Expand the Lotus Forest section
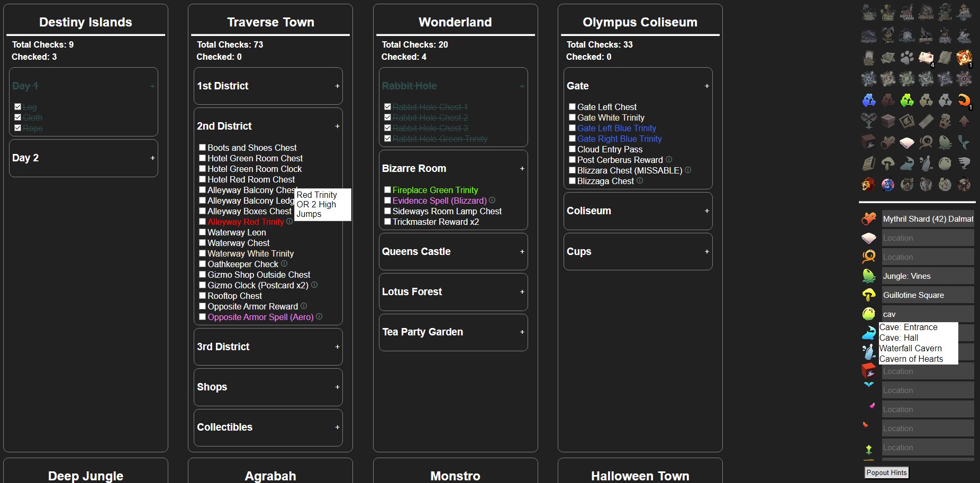This screenshot has width=980, height=483. pos(522,291)
